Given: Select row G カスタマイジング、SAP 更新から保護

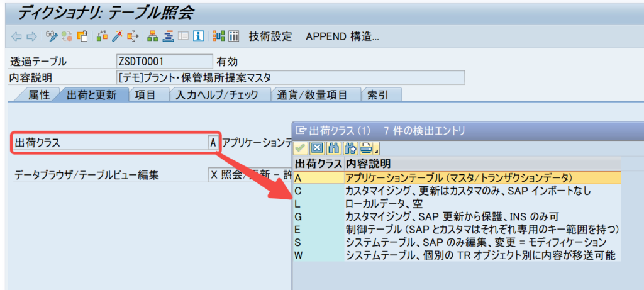Looking at the screenshot, I should [x=457, y=216].
